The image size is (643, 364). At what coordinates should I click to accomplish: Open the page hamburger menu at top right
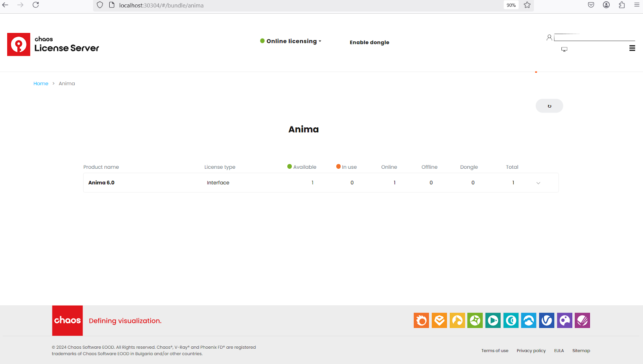pyautogui.click(x=632, y=48)
